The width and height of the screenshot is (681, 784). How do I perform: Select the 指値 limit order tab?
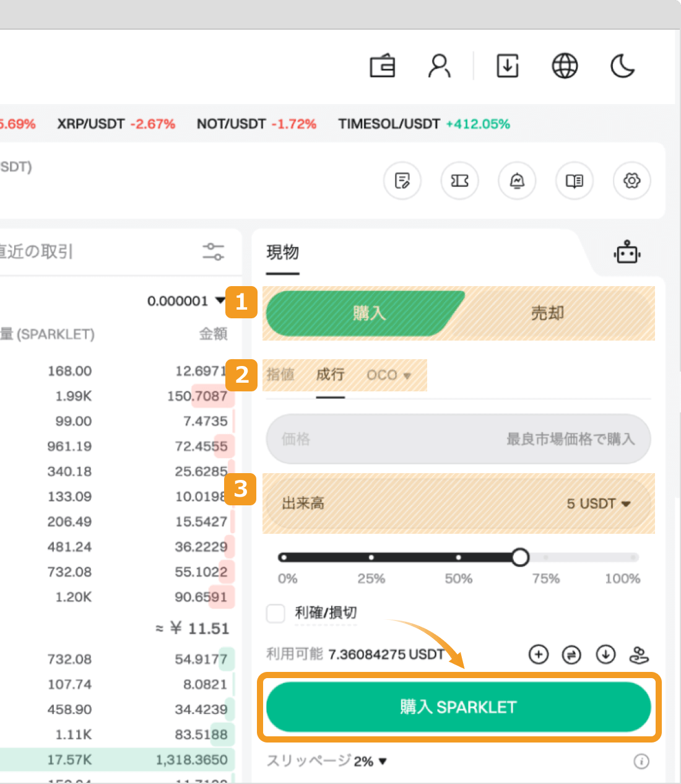(x=280, y=375)
